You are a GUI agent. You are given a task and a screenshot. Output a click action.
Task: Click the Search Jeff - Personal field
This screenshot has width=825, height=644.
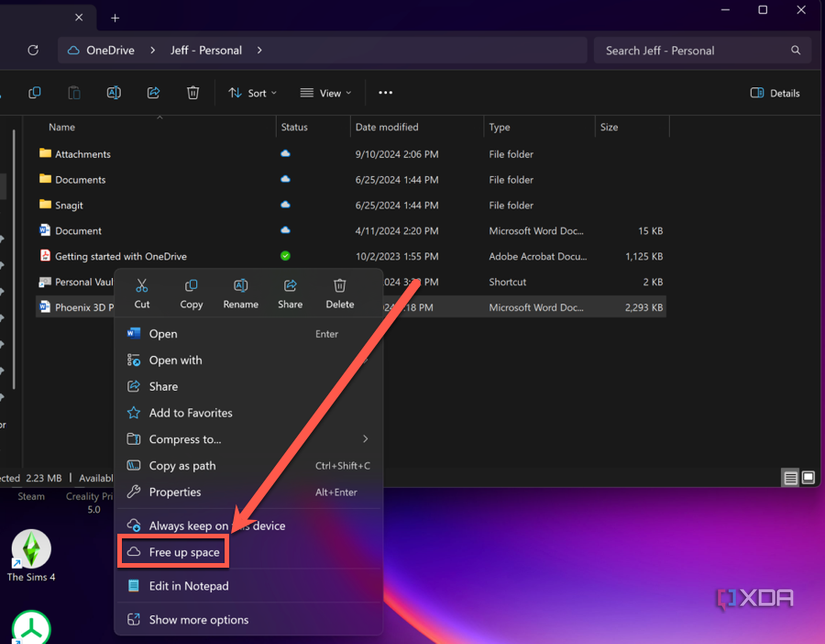coord(695,50)
